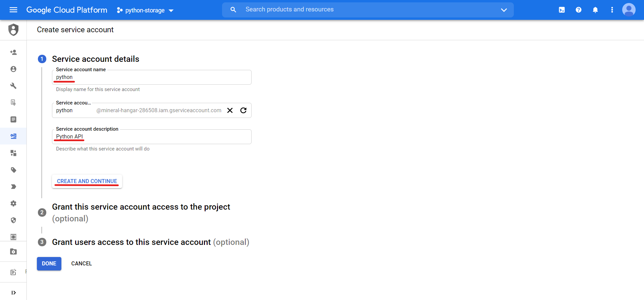
Task: Click the Create and Continue button
Action: click(x=87, y=181)
